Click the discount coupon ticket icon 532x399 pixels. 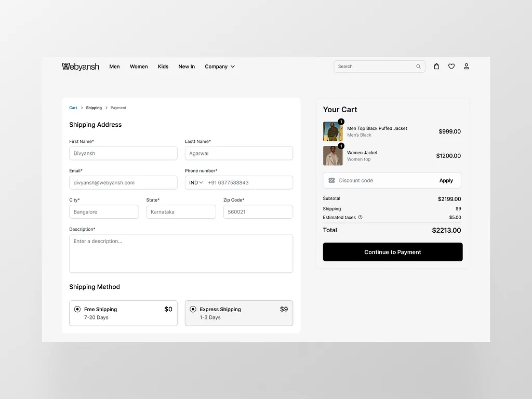pos(331,180)
